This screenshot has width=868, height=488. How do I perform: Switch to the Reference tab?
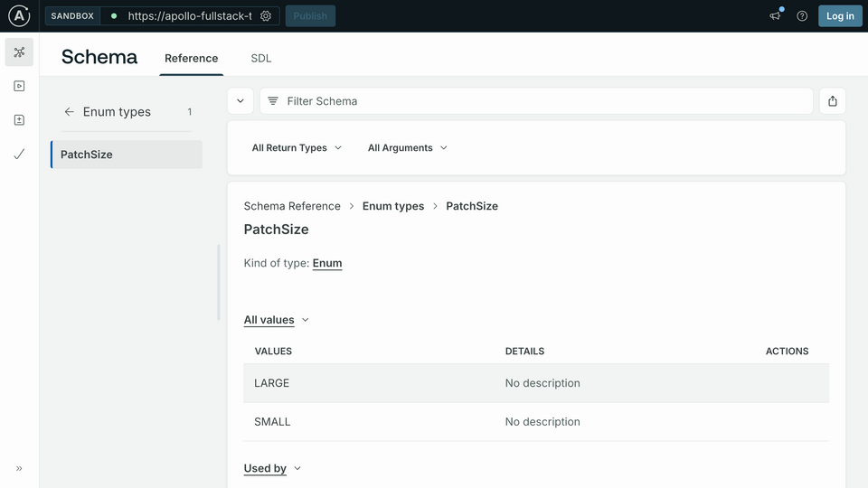pyautogui.click(x=192, y=59)
